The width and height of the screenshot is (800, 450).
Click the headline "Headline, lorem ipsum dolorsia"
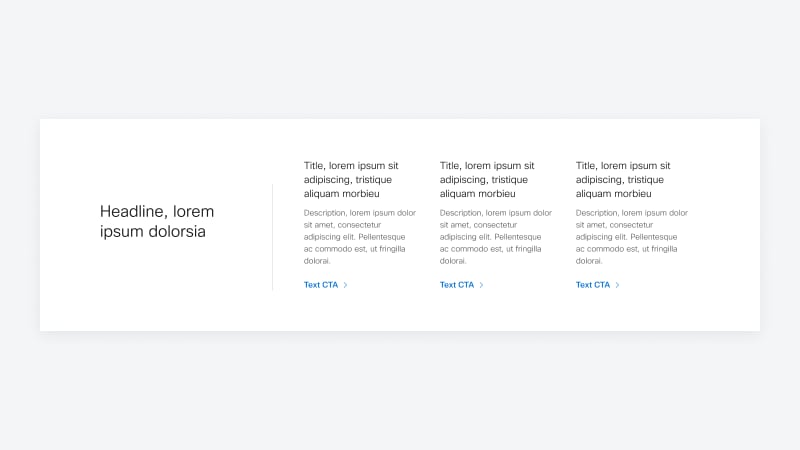click(157, 222)
